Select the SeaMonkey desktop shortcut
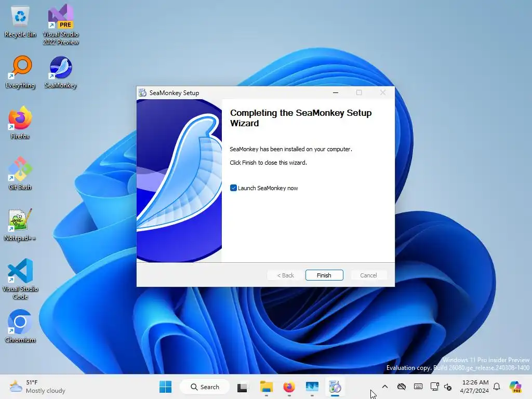Image resolution: width=532 pixels, height=399 pixels. [x=61, y=72]
